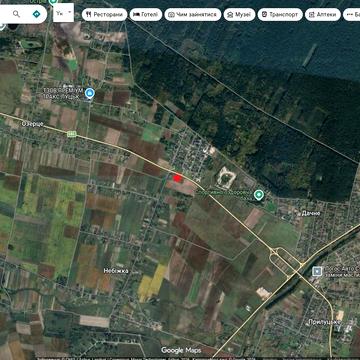Viewport: 360px width, 360px height.
Task: Open directions with the blue diamond icon
Action: point(36,14)
